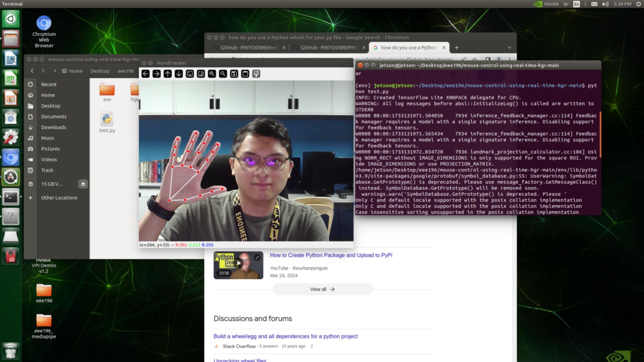Click the zoom in magnifier in Handtracker
This screenshot has height=362, width=644.
212,74
